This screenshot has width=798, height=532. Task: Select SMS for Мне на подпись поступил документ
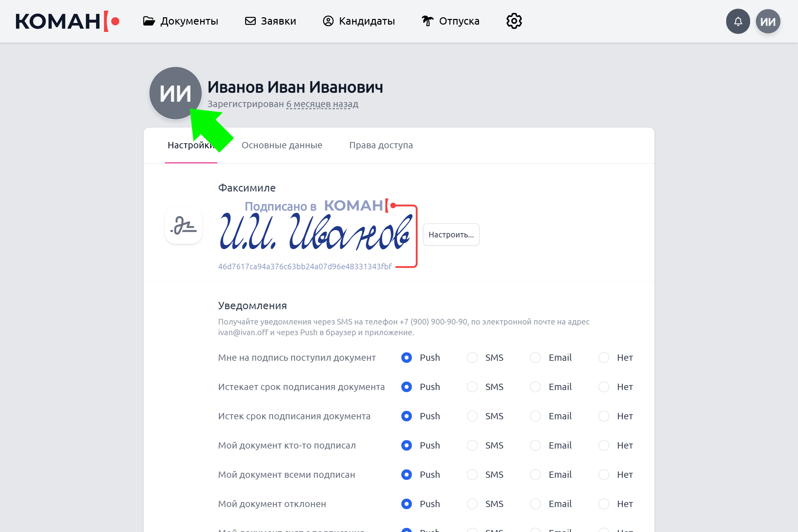pyautogui.click(x=472, y=358)
